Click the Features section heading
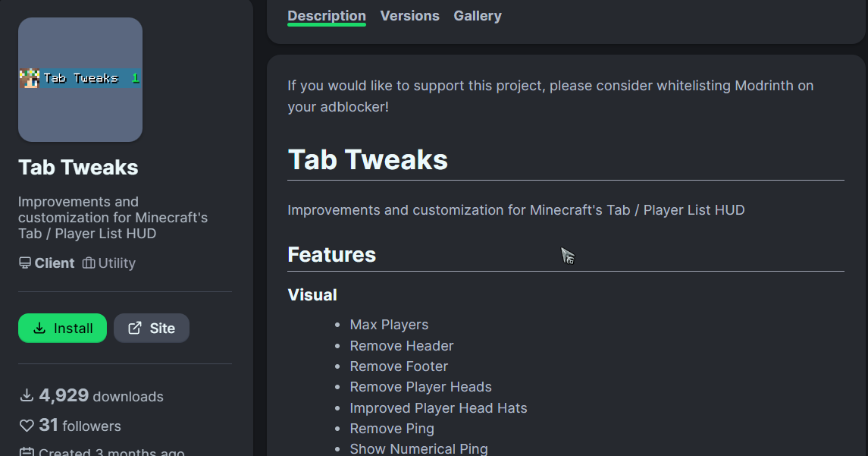 [331, 255]
